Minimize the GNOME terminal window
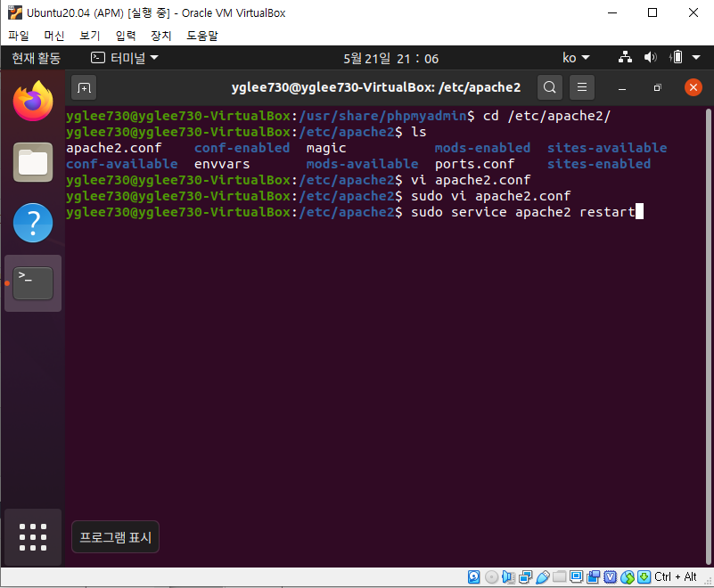This screenshot has width=714, height=588. pos(622,88)
